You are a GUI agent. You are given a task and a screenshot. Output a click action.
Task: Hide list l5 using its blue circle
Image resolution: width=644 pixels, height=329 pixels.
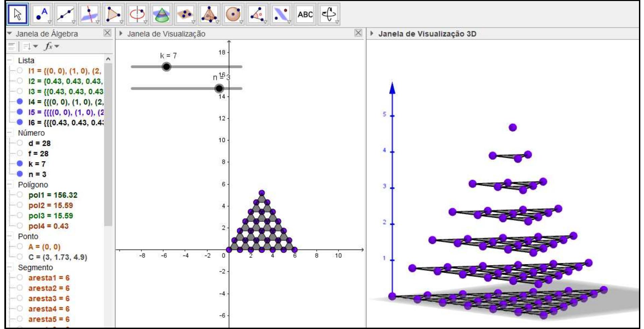click(x=20, y=112)
